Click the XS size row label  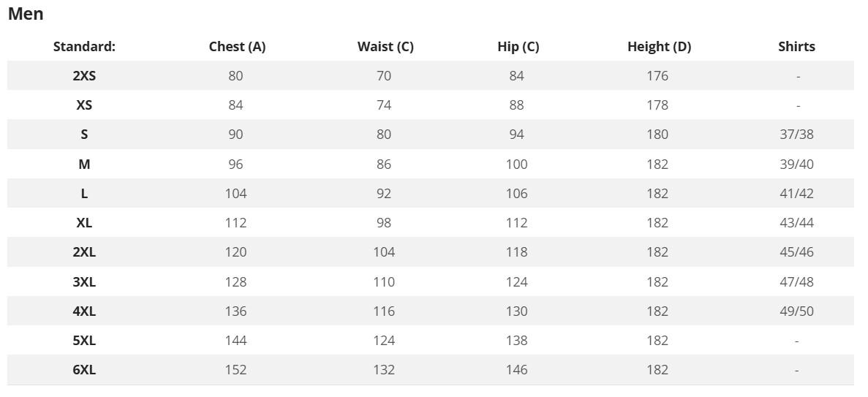click(x=84, y=105)
